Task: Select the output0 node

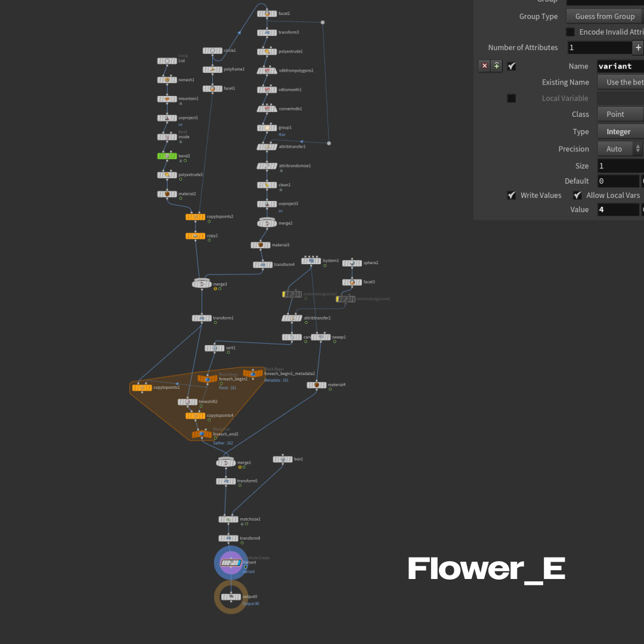Action: tap(231, 597)
